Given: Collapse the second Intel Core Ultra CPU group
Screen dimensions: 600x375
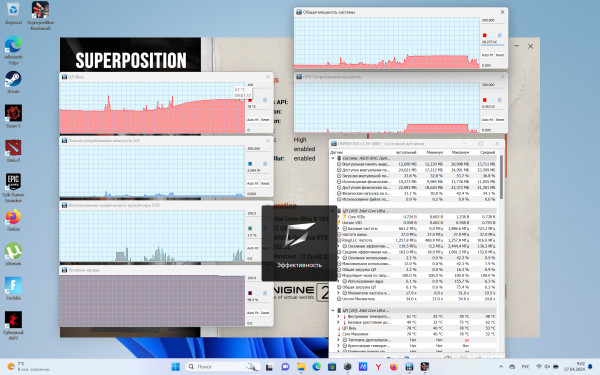Looking at the screenshot, I should pos(333,310).
